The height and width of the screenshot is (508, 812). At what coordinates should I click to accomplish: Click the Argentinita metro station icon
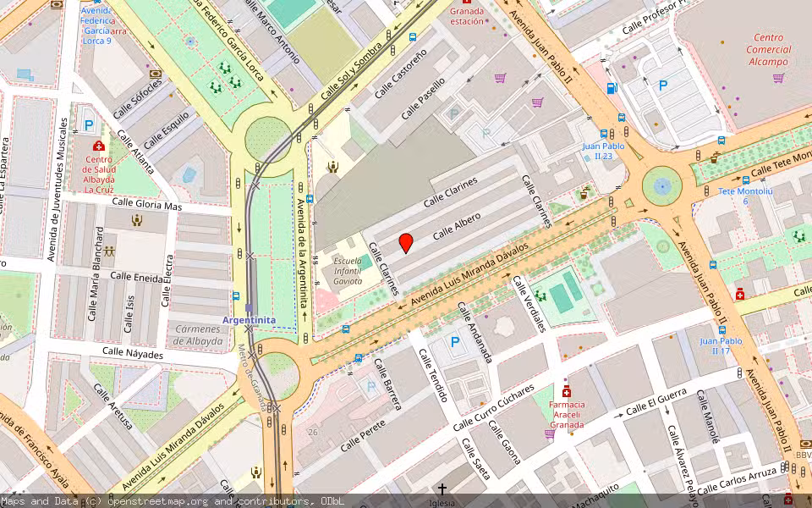[x=249, y=308]
